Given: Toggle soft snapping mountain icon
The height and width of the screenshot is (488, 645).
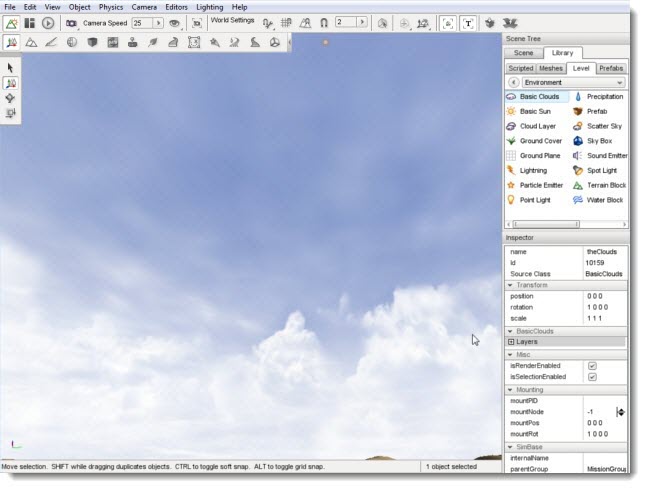Looking at the screenshot, I should 305,23.
